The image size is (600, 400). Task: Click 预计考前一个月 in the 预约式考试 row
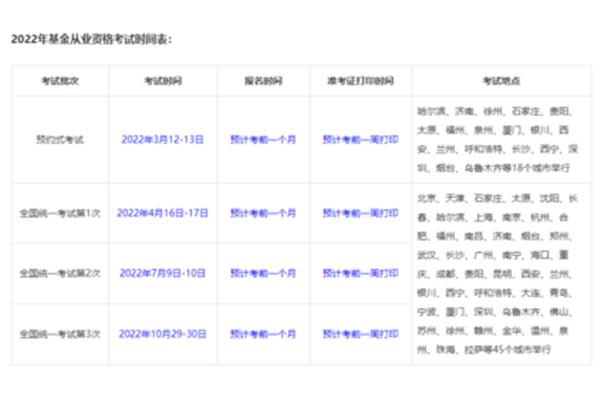pyautogui.click(x=263, y=139)
